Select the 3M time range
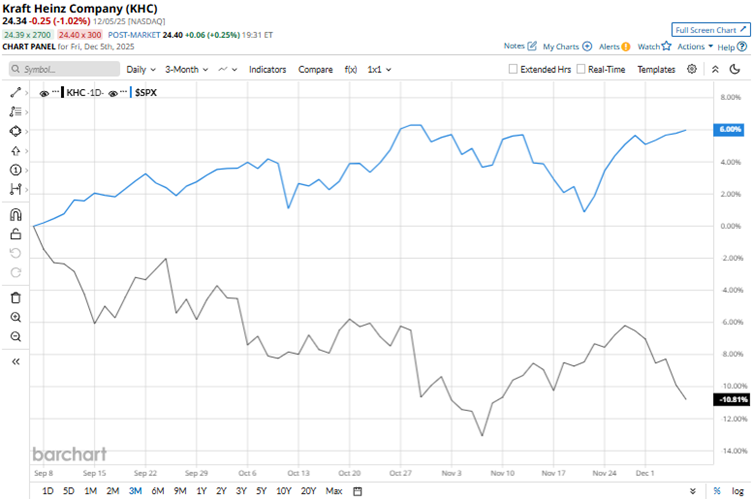This screenshot has width=752, height=499. click(x=135, y=491)
